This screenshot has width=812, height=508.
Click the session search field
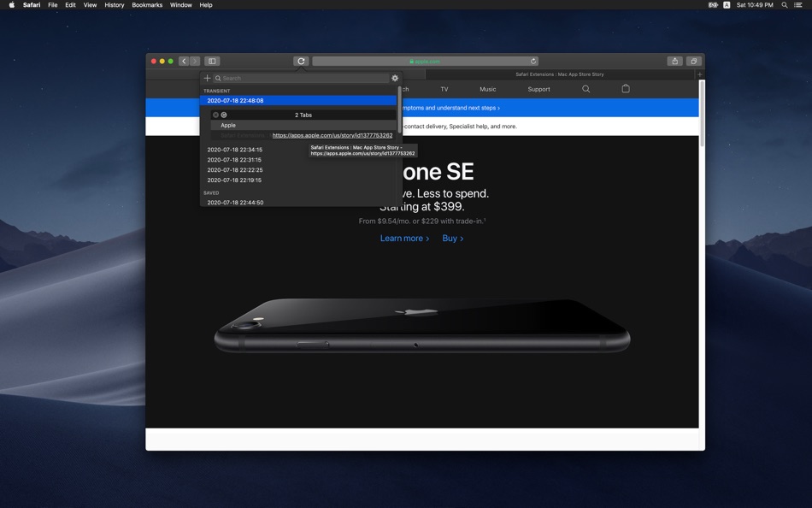[301, 79]
